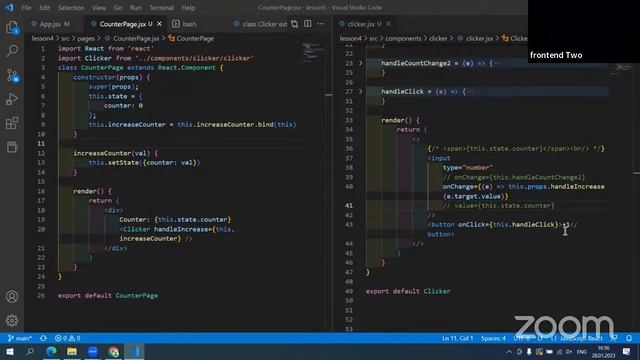
Task: Click line number 43 in the right editor gutter
Action: pyautogui.click(x=349, y=224)
